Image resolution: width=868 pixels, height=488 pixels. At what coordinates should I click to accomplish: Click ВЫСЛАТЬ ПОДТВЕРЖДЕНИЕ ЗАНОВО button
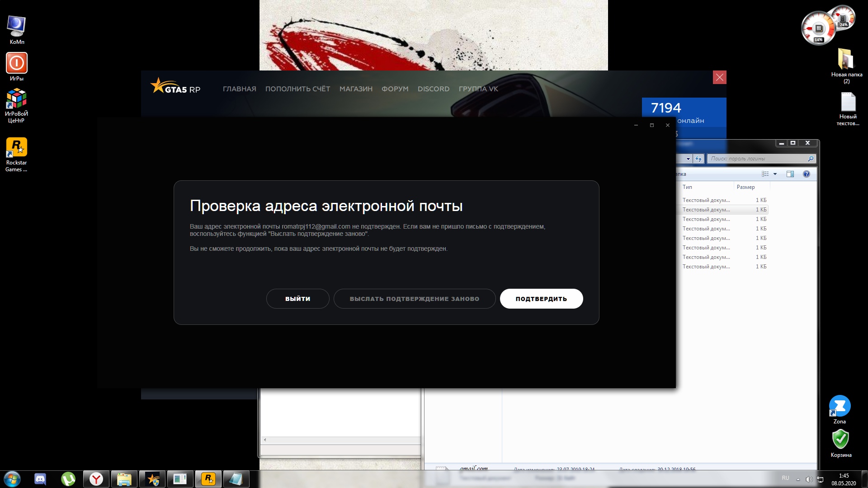(x=414, y=299)
